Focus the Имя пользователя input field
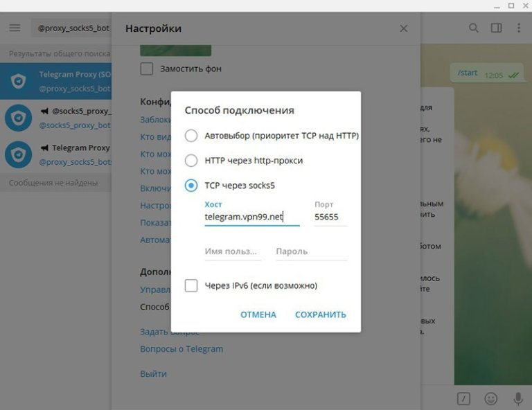 [x=233, y=251]
